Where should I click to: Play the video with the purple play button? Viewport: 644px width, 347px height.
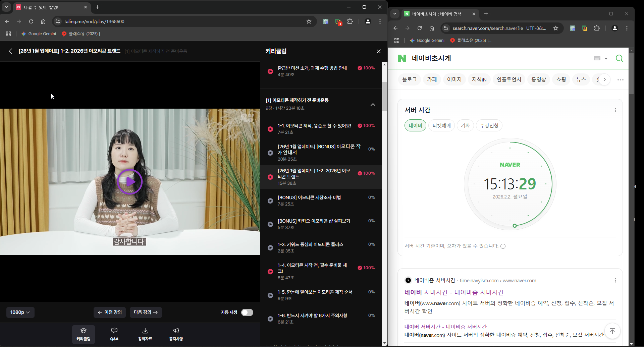[130, 181]
